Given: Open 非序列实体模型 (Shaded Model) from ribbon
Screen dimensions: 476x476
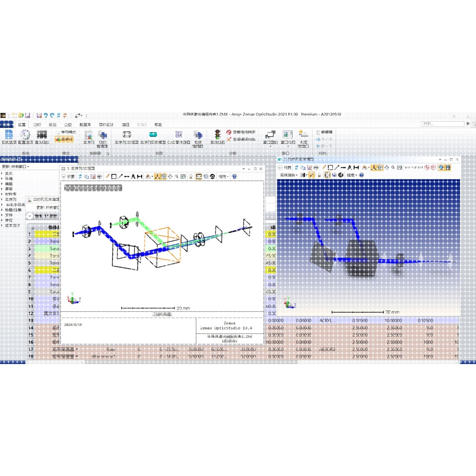Looking at the screenshot, I should [153, 137].
